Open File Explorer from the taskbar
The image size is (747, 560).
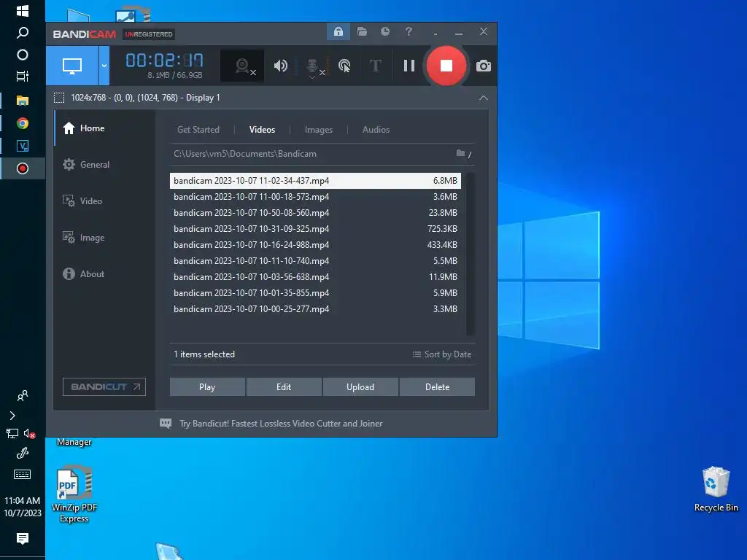click(23, 101)
